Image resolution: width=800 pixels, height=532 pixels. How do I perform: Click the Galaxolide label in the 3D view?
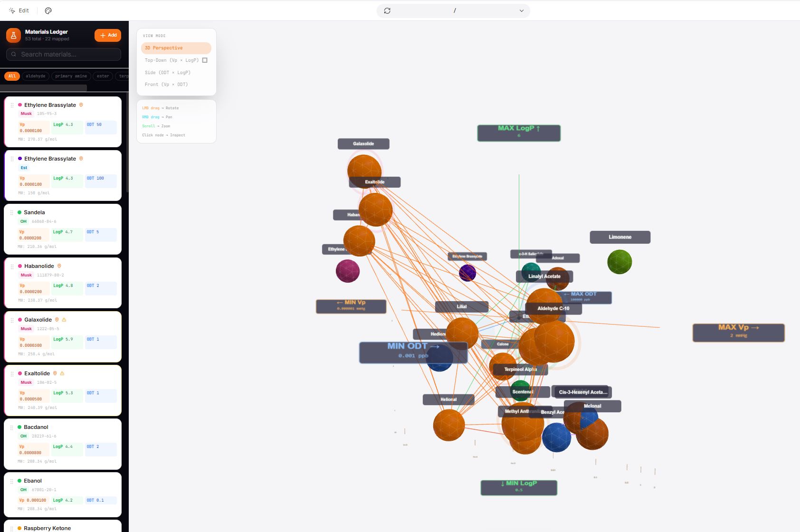(363, 144)
